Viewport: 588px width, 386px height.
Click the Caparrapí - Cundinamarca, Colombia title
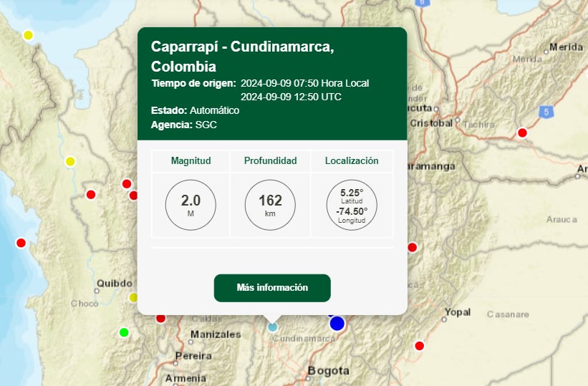(x=242, y=57)
